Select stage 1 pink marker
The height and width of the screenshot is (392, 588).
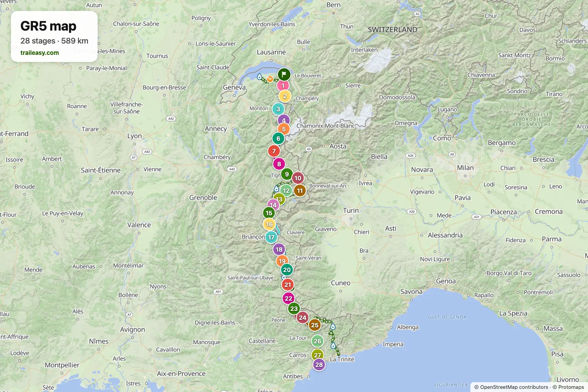(283, 85)
